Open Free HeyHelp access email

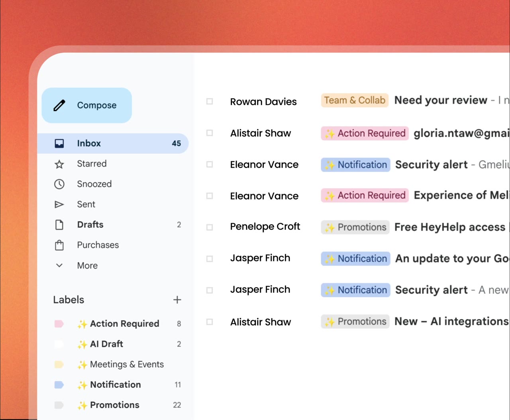pyautogui.click(x=450, y=227)
